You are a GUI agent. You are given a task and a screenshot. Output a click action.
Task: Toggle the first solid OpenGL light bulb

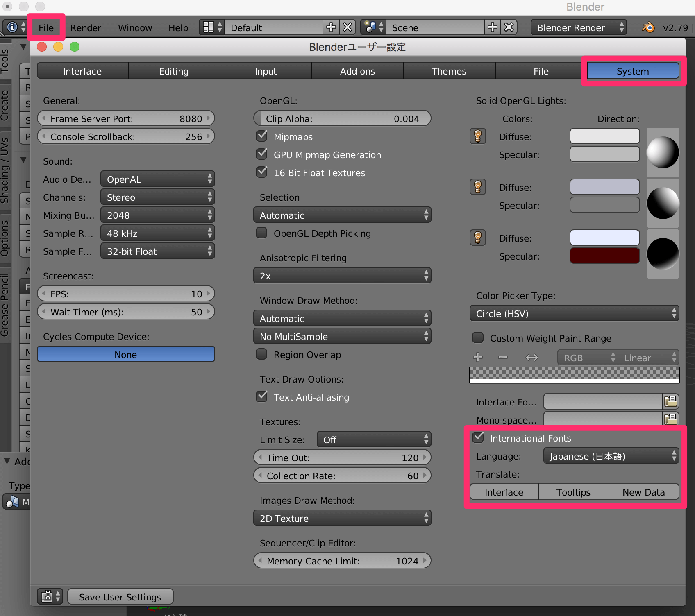478,136
